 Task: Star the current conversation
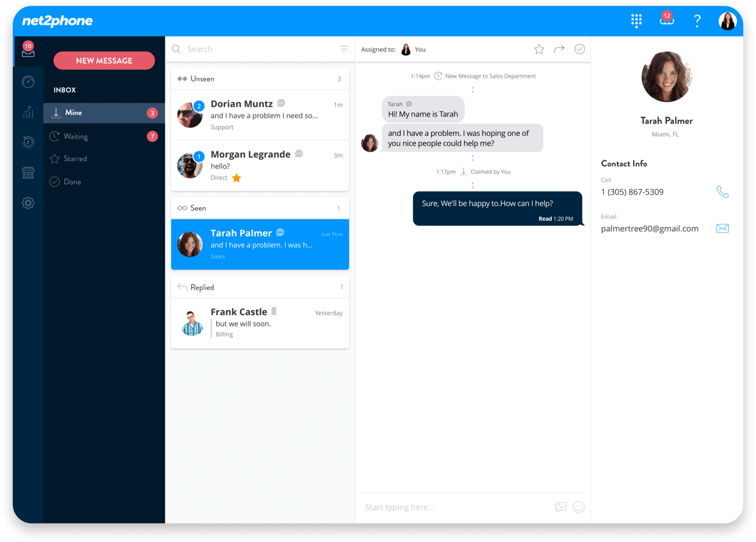pos(539,49)
